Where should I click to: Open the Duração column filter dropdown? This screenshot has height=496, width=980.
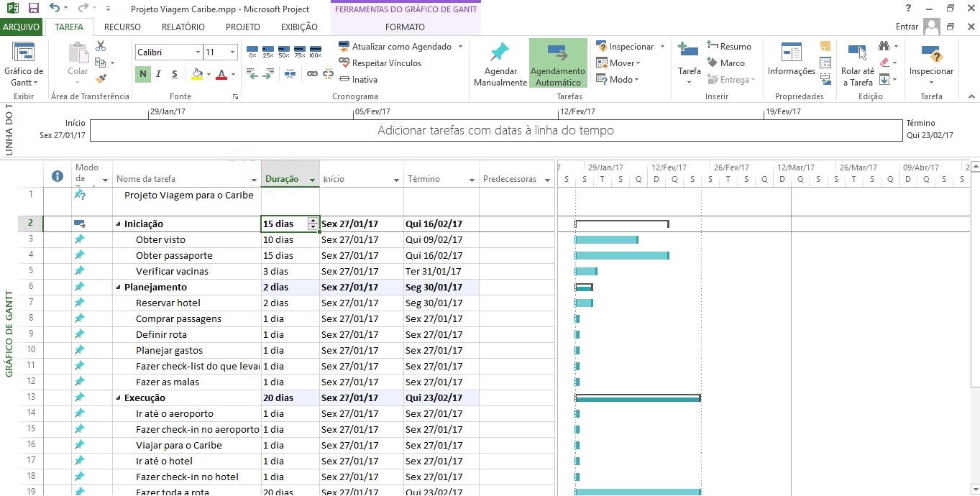pyautogui.click(x=312, y=180)
